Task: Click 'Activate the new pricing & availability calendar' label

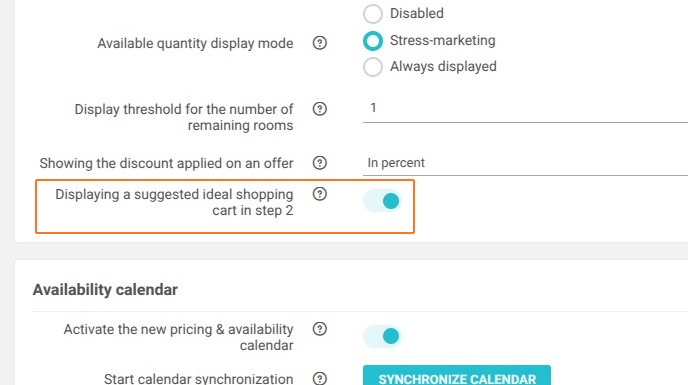Action: point(179,337)
